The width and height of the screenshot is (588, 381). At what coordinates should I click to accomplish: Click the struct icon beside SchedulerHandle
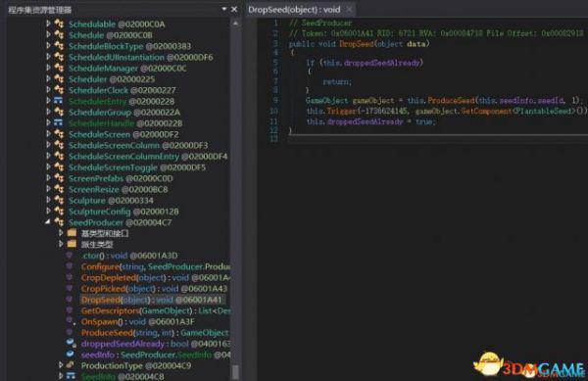58,122
